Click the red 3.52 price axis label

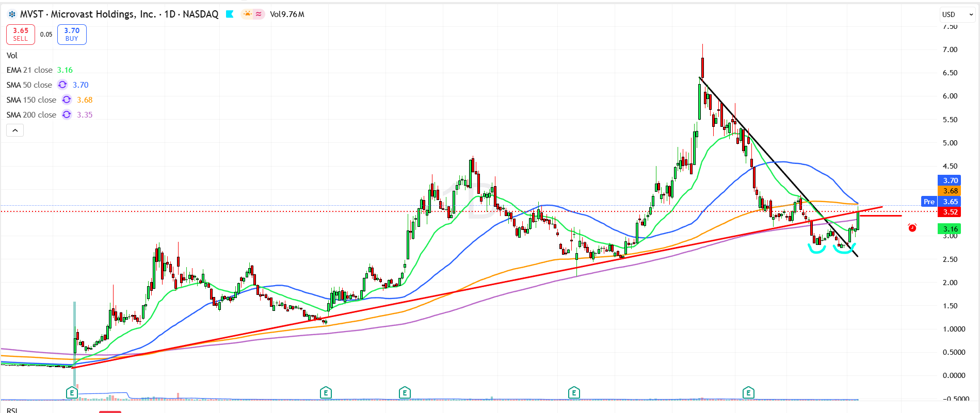pos(950,212)
